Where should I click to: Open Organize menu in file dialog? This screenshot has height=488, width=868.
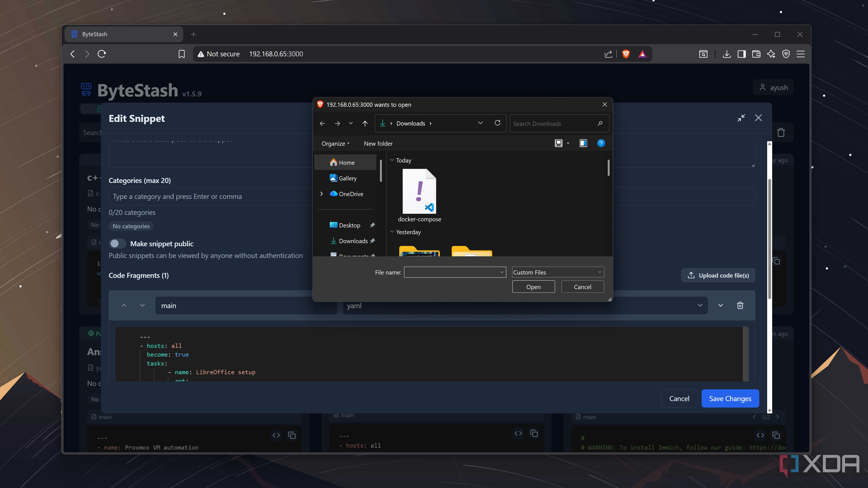click(x=335, y=143)
